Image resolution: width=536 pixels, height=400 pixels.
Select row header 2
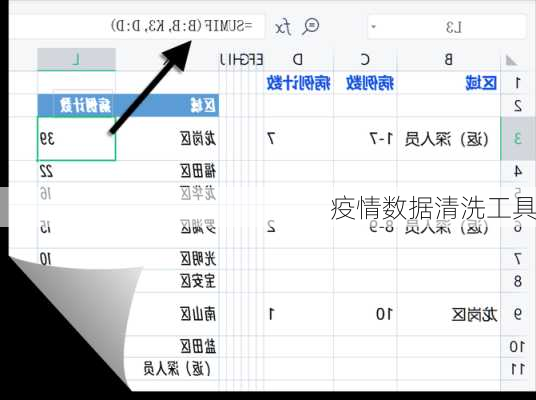pos(518,106)
